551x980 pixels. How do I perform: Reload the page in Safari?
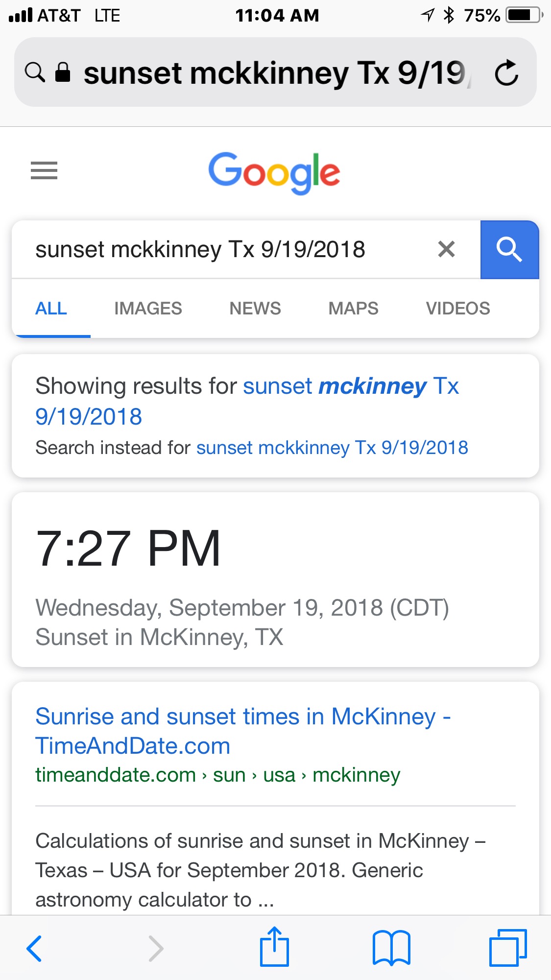pos(506,73)
